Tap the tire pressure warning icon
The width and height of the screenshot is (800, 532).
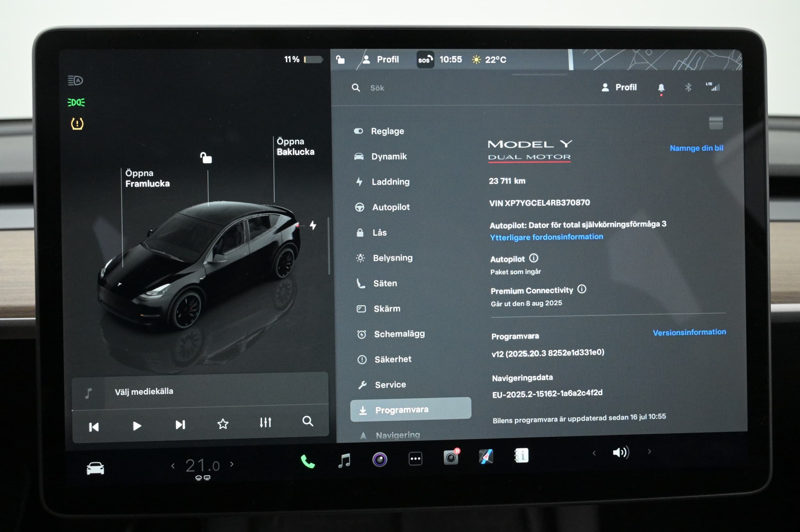coord(77,123)
